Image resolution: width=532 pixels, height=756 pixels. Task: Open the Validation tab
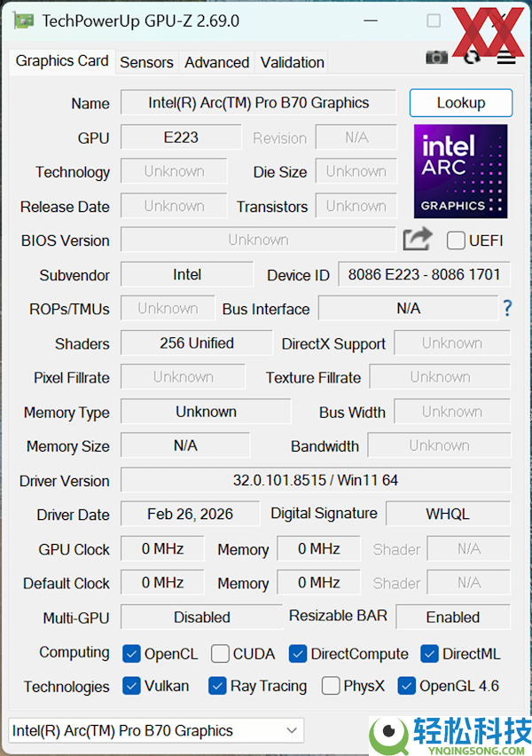coord(292,62)
